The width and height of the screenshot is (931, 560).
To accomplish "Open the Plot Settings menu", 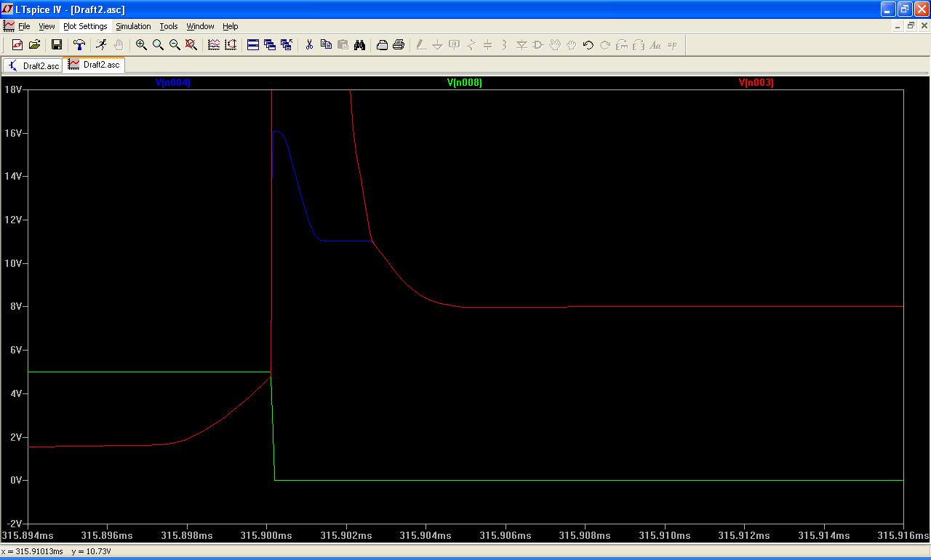I will click(85, 26).
